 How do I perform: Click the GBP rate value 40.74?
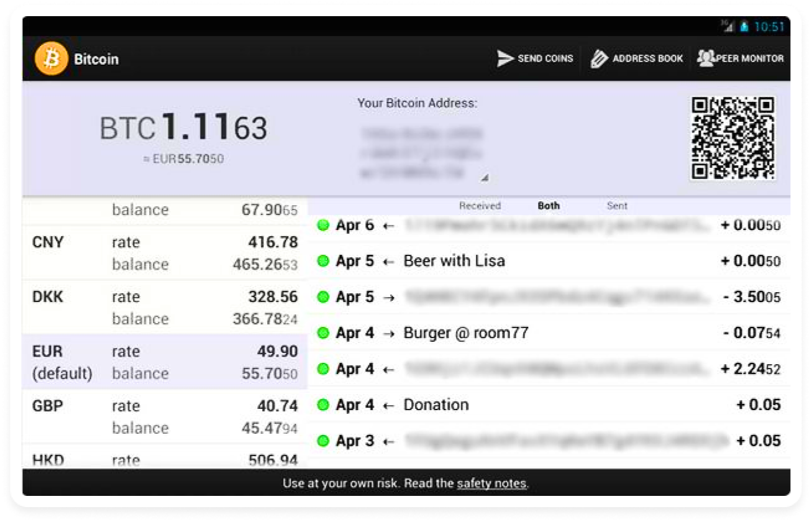tap(278, 406)
